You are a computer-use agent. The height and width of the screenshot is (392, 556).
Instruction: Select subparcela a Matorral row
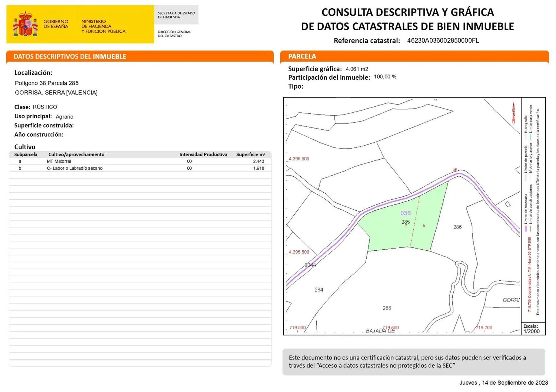tap(140, 161)
